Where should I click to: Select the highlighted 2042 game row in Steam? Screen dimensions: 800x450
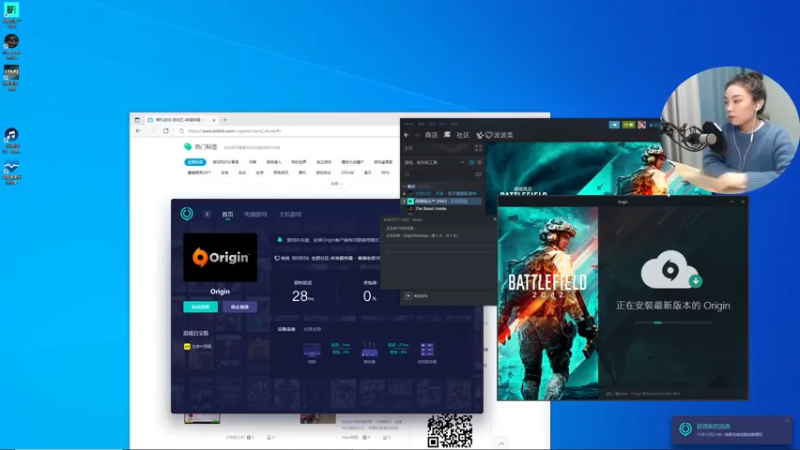(x=442, y=201)
